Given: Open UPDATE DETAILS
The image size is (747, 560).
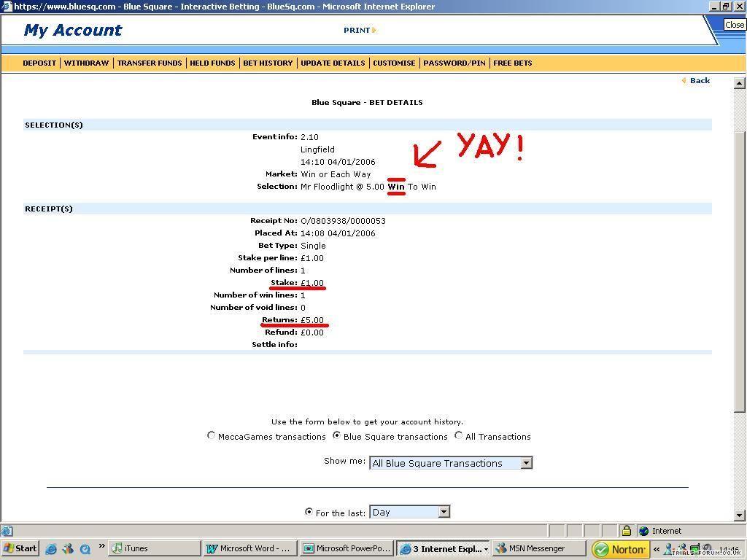Looking at the screenshot, I should 333,63.
